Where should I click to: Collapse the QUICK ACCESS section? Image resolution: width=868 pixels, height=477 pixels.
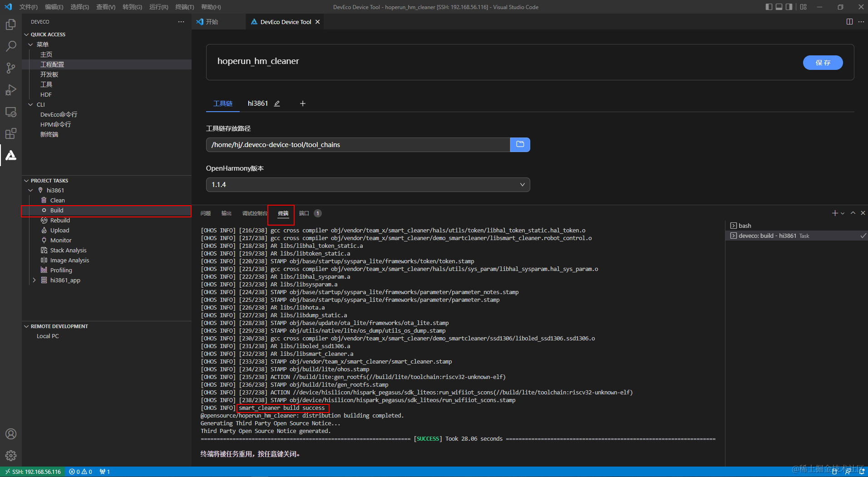click(x=26, y=34)
